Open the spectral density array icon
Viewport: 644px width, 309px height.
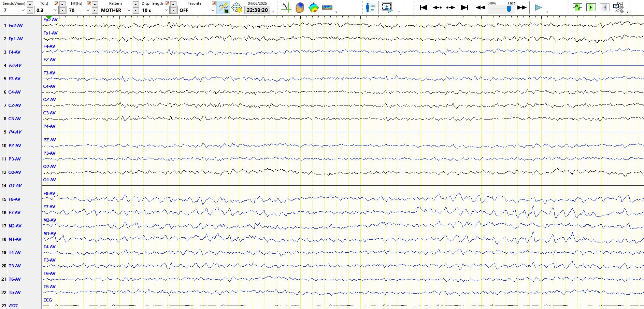tap(327, 8)
